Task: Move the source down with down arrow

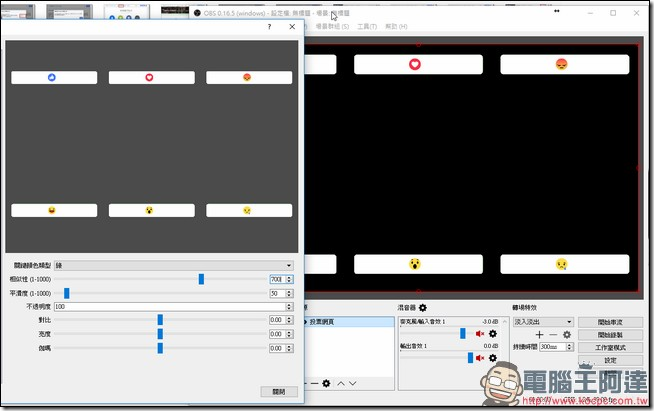Action: (x=352, y=383)
